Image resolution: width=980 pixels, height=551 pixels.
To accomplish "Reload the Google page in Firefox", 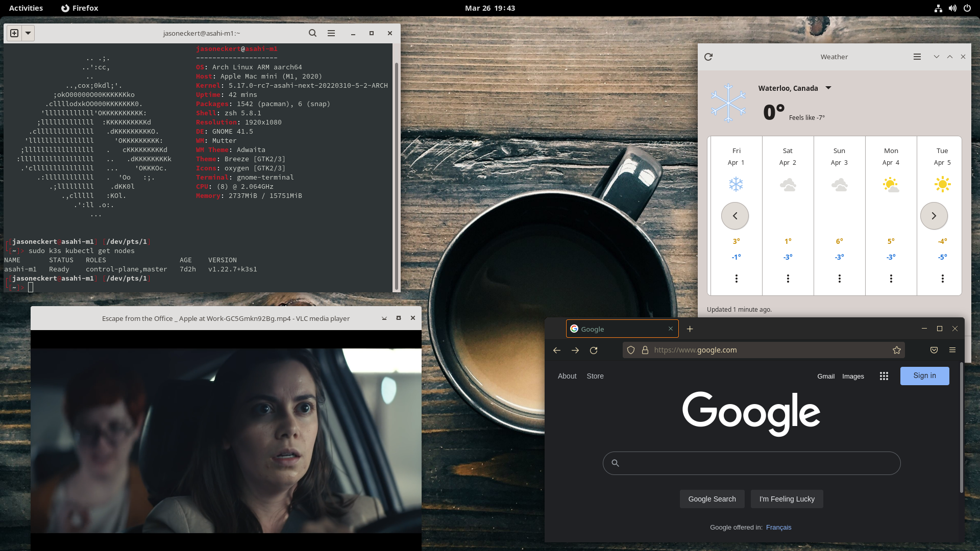I will click(594, 350).
